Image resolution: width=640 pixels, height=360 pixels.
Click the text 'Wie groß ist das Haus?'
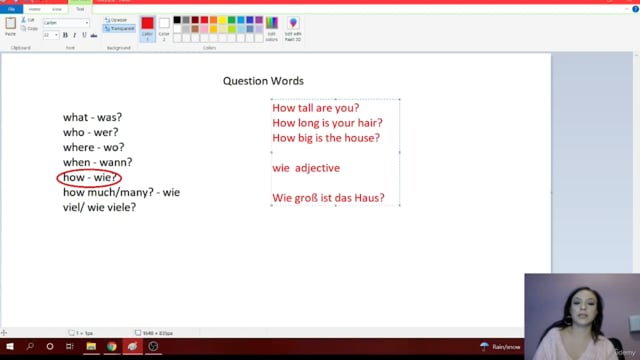pyautogui.click(x=329, y=198)
